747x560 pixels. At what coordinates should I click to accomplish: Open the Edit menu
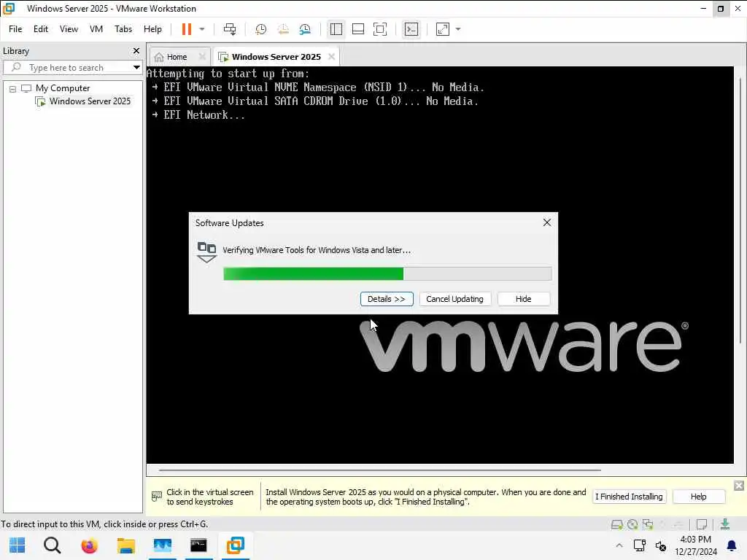tap(41, 29)
